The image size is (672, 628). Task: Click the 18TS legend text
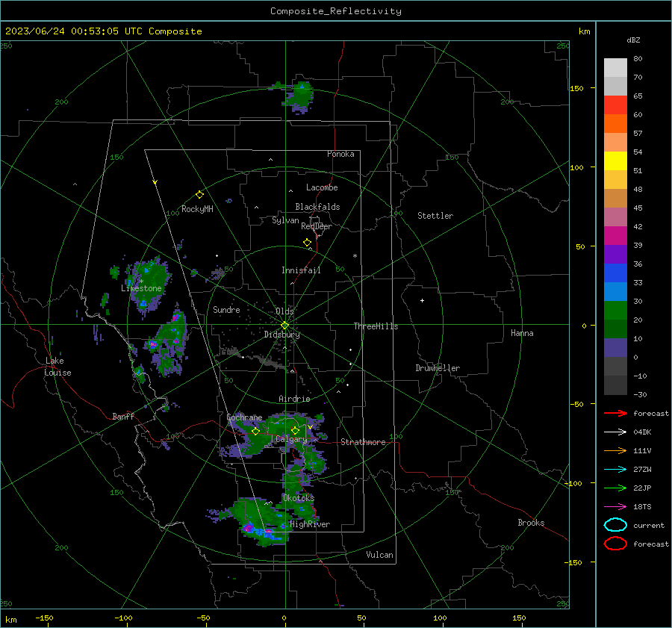tap(642, 507)
